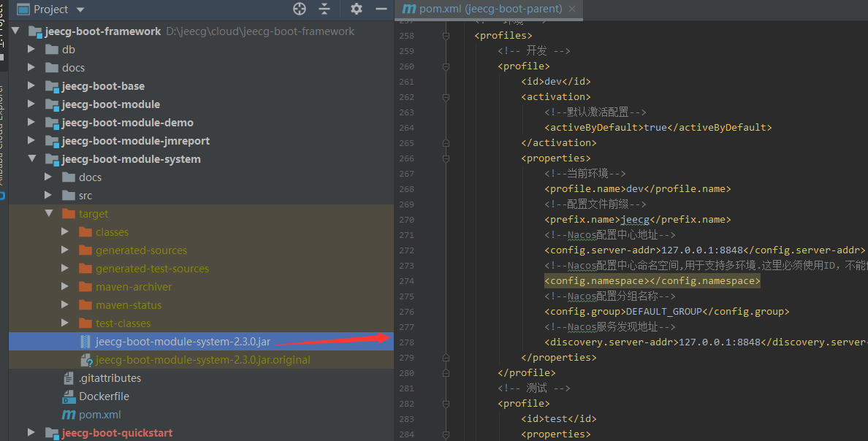
Task: Fold the activation tag at line 262
Action: coord(446,97)
